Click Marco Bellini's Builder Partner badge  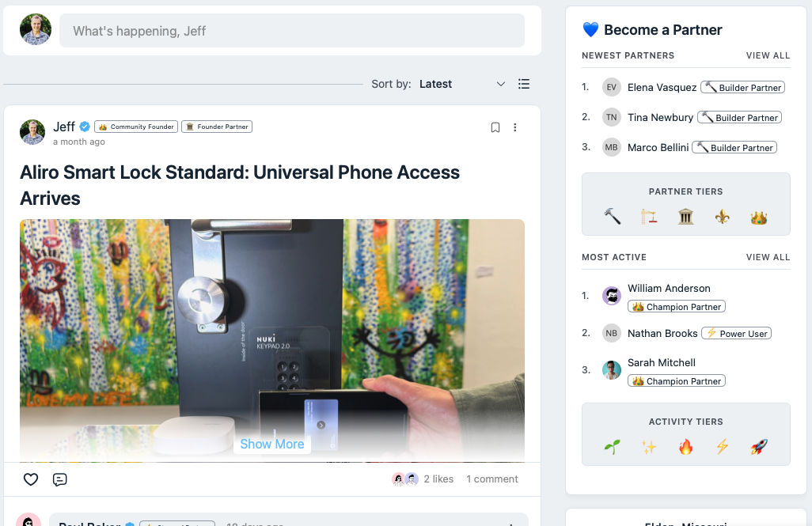point(734,148)
